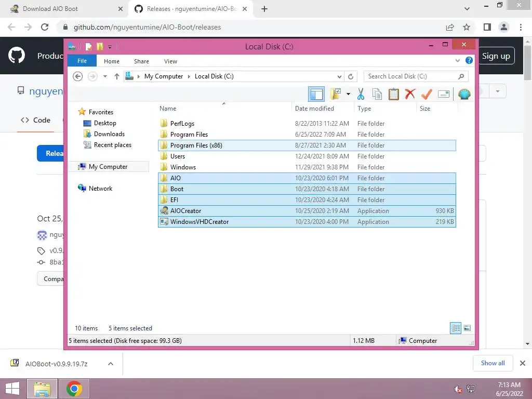Click the search magnifier icon in Explorer
The image size is (532, 399).
[x=461, y=76]
